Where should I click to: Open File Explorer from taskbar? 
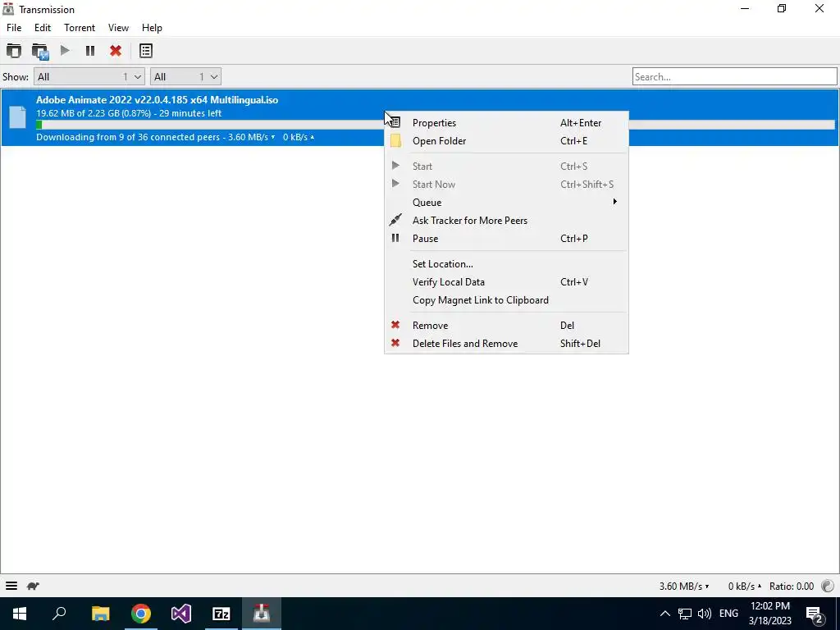[x=100, y=614]
